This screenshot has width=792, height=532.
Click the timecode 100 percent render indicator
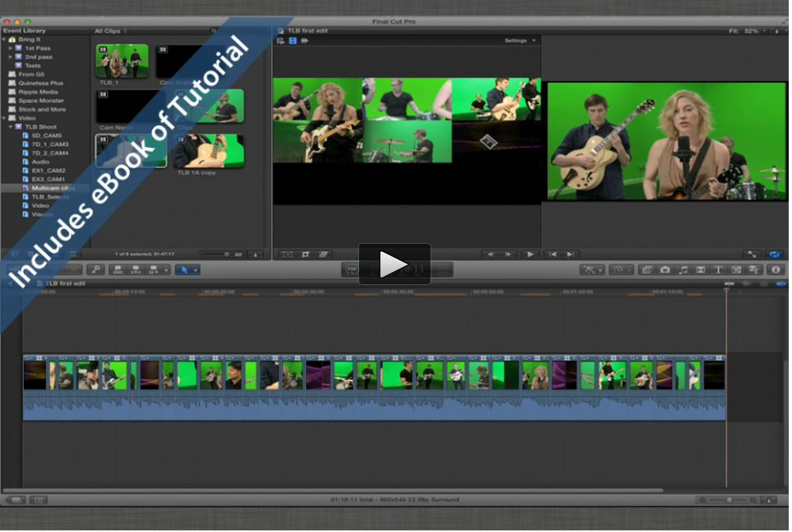pyautogui.click(x=352, y=270)
